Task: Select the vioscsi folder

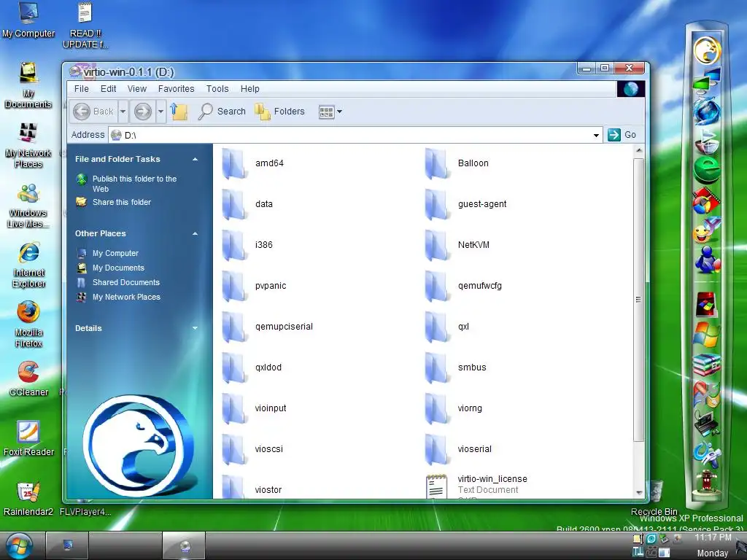Action: click(x=253, y=450)
